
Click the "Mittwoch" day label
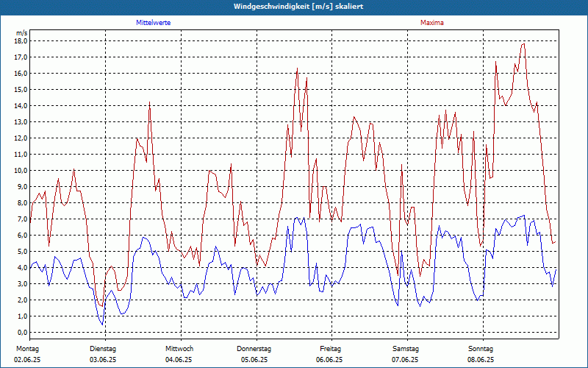[179, 349]
